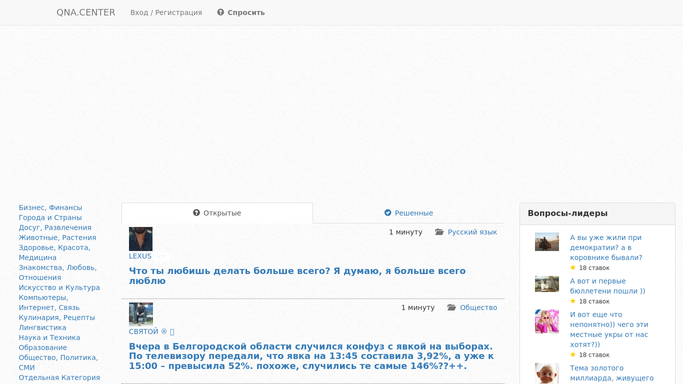Image resolution: width=683 pixels, height=384 pixels.
Task: Open СВЯТОЙ user avatar image
Action: [x=141, y=314]
